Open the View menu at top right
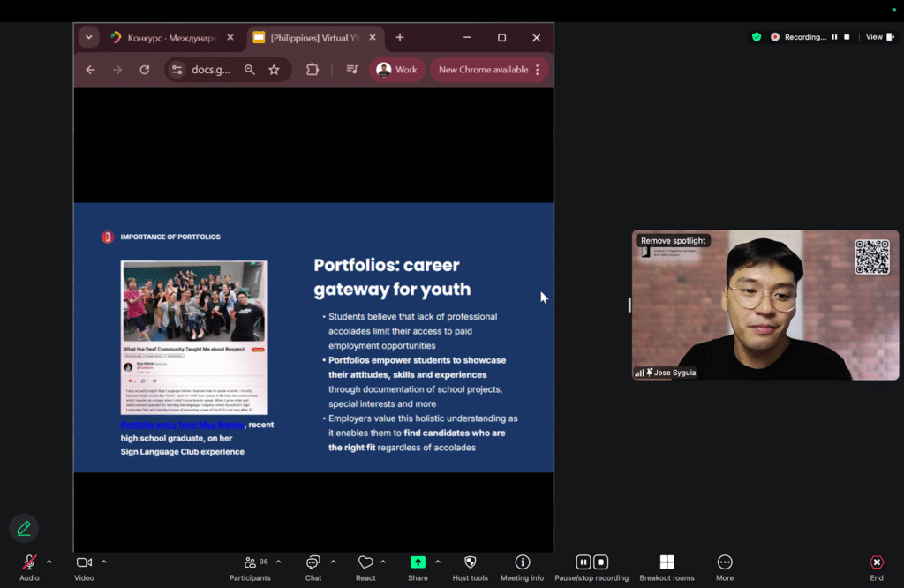The height and width of the screenshot is (588, 904). 877,37
